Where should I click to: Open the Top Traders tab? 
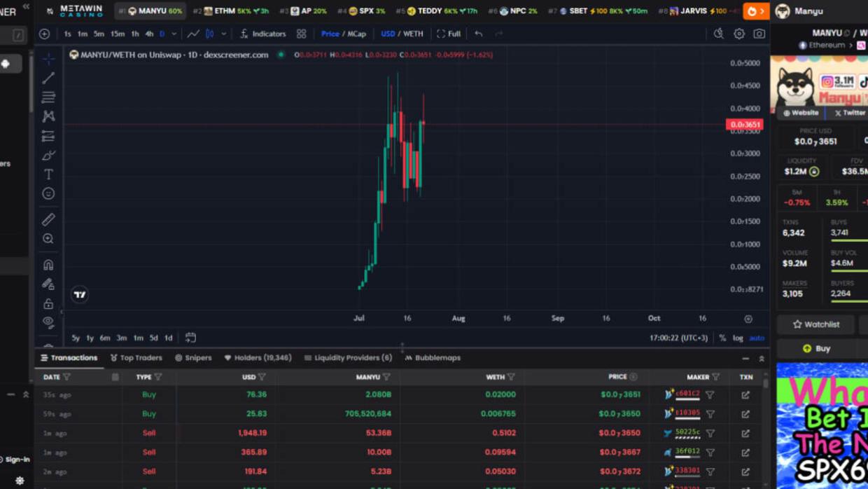[x=136, y=358]
